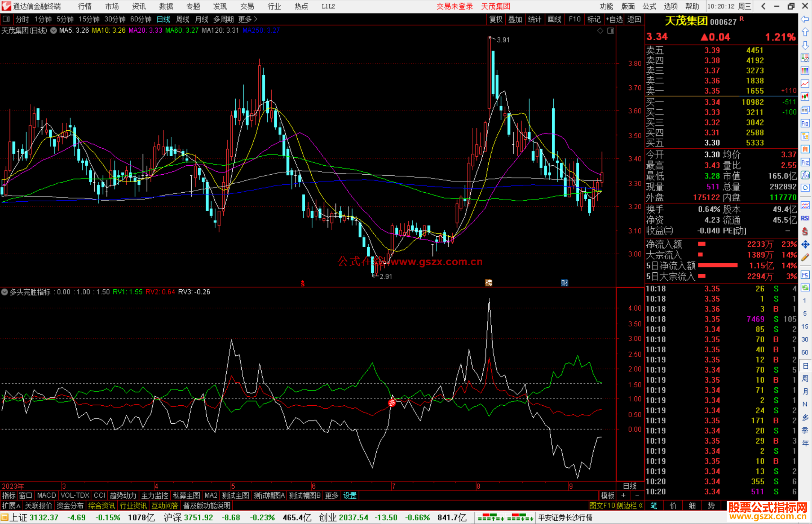Viewport: 812px width, 524px height.
Task: Open the 行情 menu
Action: coord(85,6)
